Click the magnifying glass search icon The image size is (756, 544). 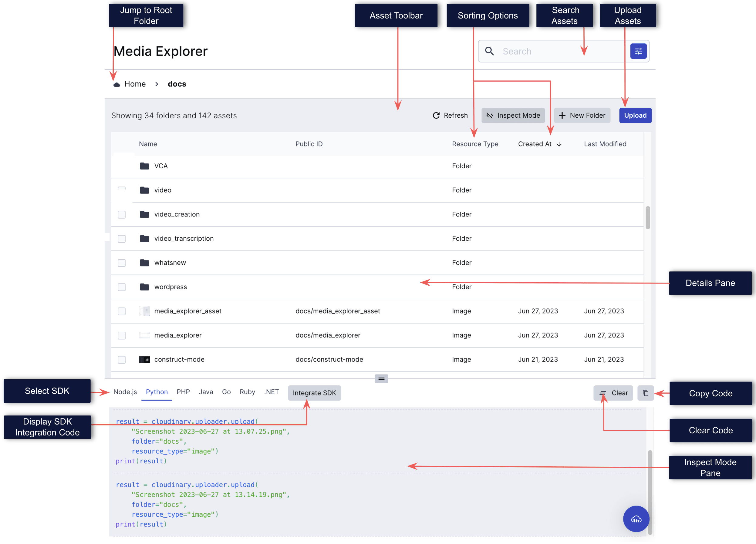click(x=489, y=51)
